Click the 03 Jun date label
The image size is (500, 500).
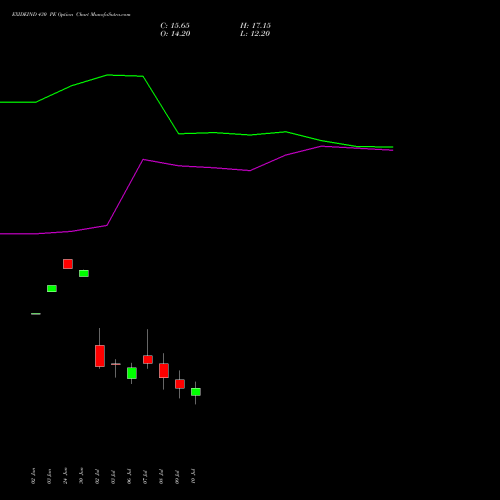tap(49, 476)
